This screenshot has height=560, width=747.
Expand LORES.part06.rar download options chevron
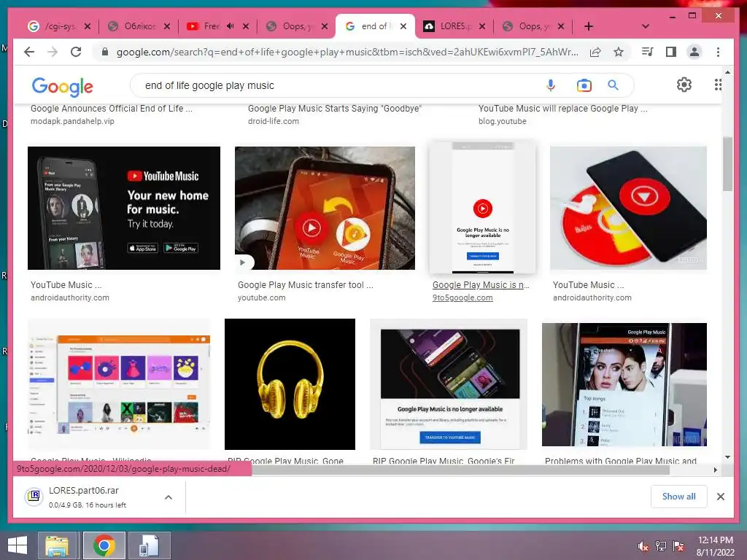169,497
